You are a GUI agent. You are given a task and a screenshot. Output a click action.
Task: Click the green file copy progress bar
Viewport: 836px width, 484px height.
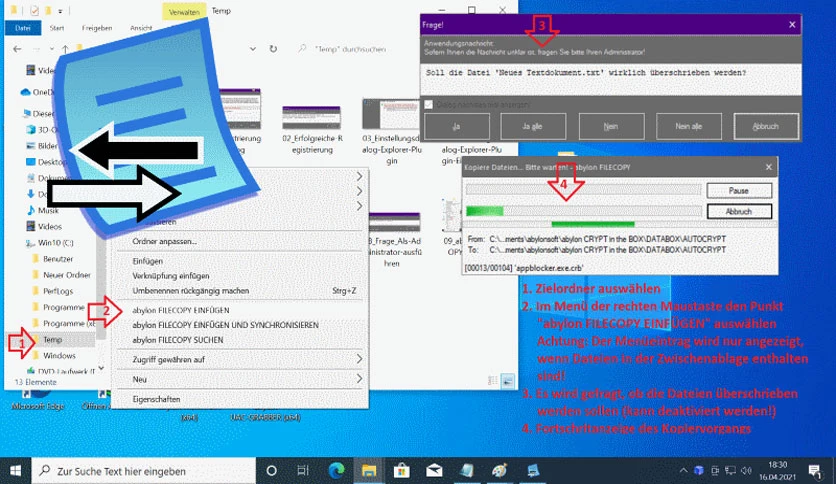pyautogui.click(x=584, y=211)
